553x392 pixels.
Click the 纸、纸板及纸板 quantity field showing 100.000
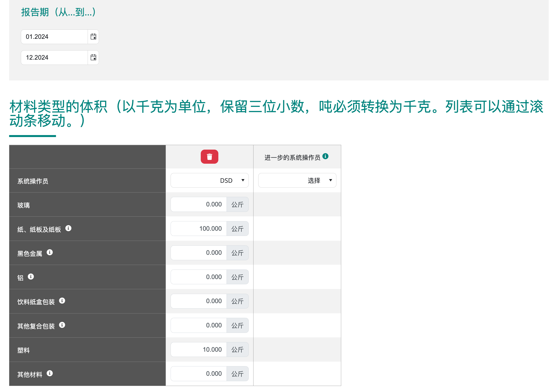coord(199,229)
